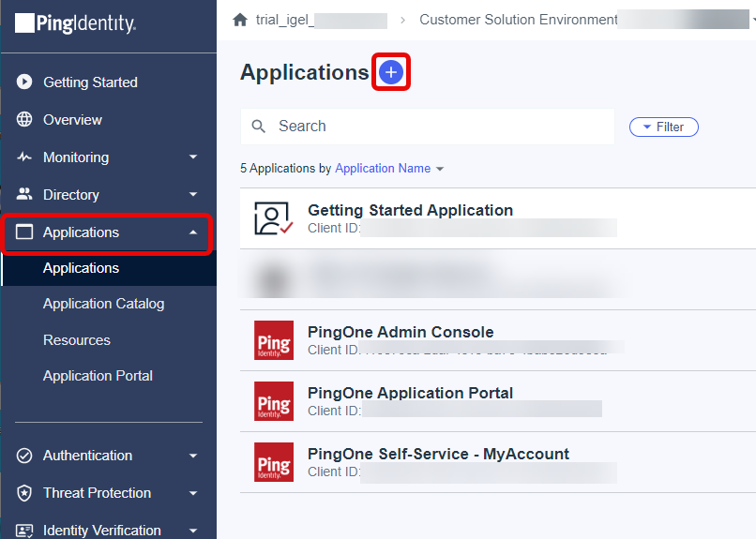The height and width of the screenshot is (539, 756).
Task: Click the Authentication checkmark icon
Action: (x=24, y=456)
